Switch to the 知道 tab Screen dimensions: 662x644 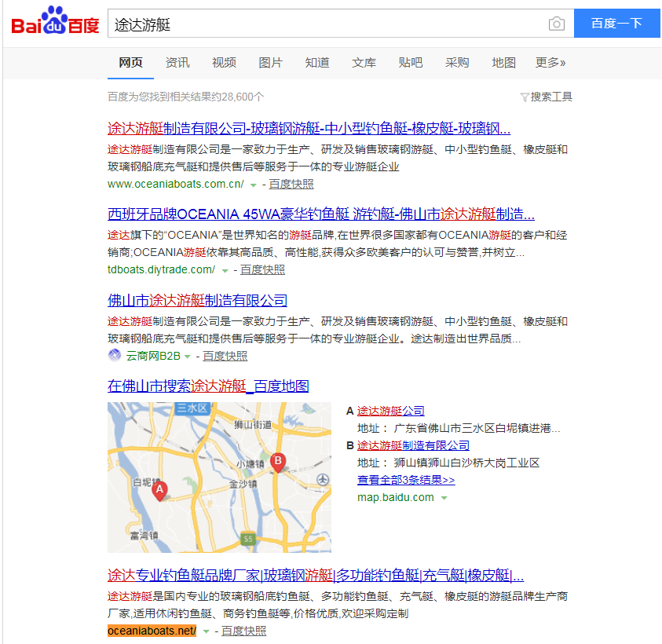point(317,63)
